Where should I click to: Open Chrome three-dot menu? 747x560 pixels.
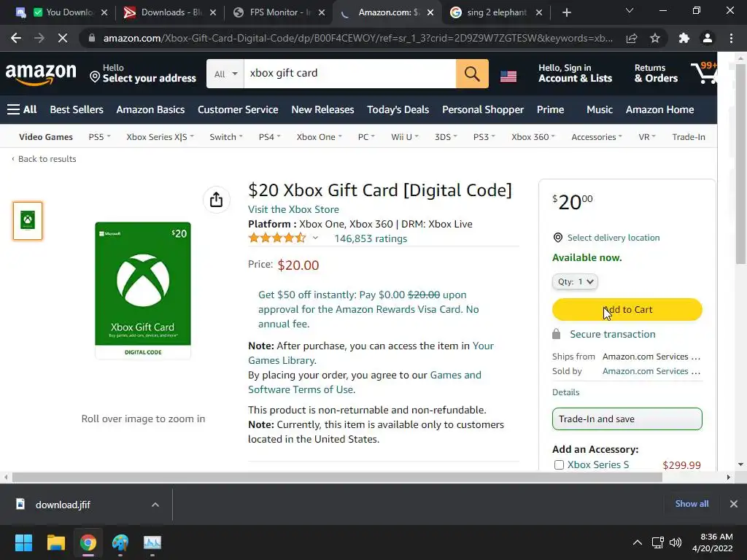point(731,38)
